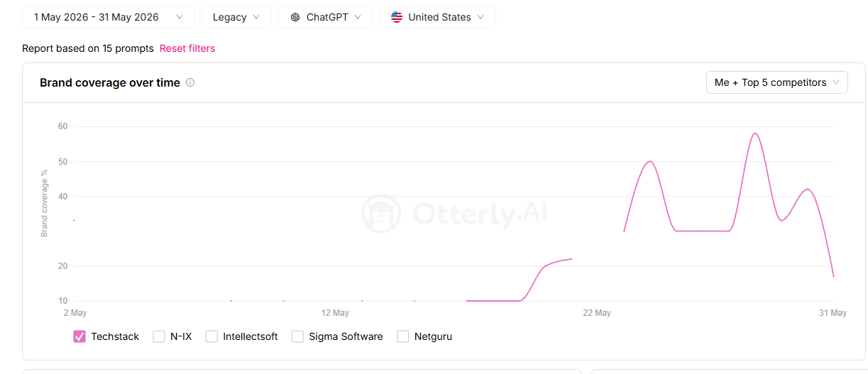Click the info icon beside Brand coverage over time
868x374 pixels.
coord(190,82)
